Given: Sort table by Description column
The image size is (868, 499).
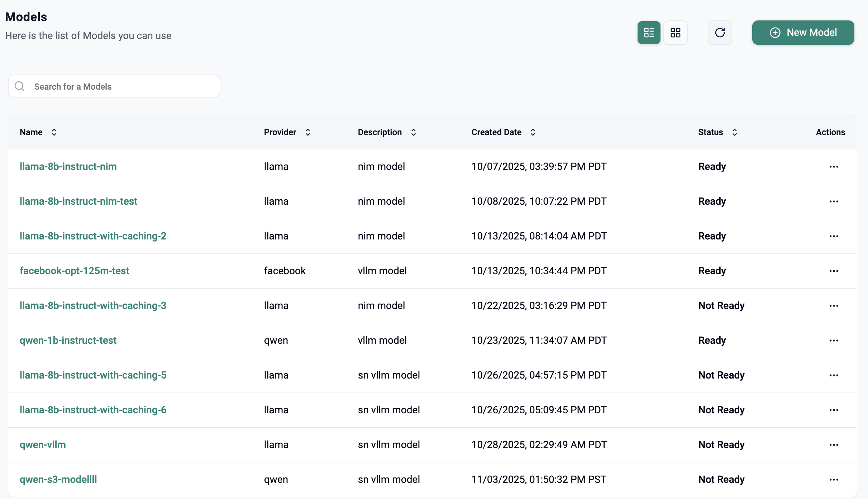Looking at the screenshot, I should pyautogui.click(x=413, y=132).
